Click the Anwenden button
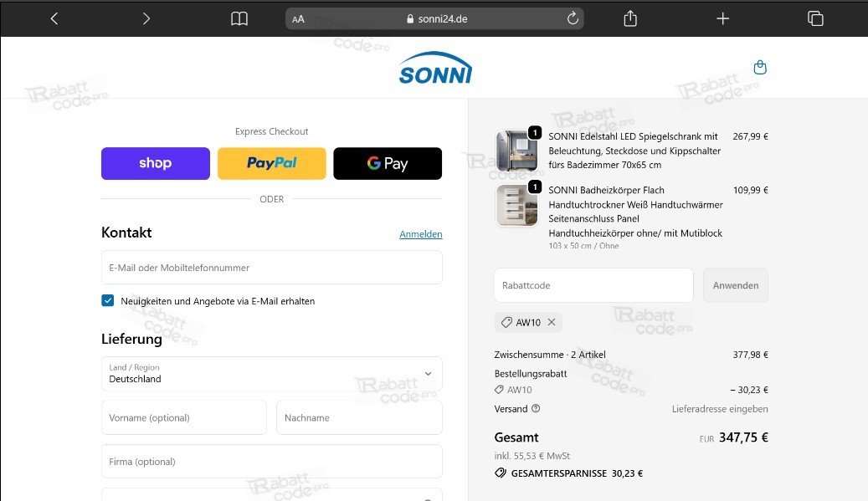This screenshot has width=868, height=501. coord(735,285)
